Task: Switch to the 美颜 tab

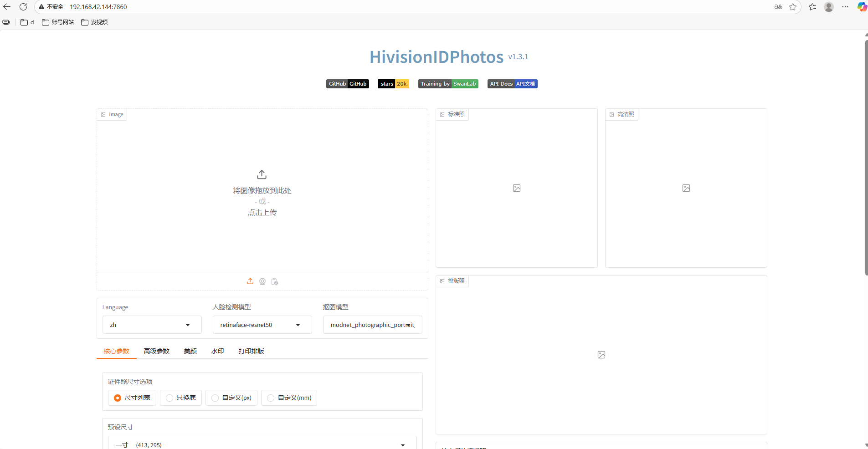Action: [x=190, y=351]
